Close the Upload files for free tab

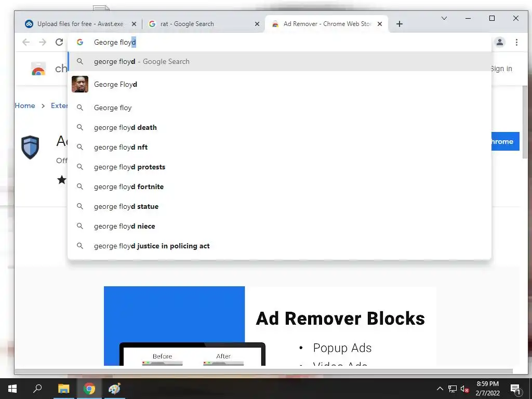click(x=134, y=24)
